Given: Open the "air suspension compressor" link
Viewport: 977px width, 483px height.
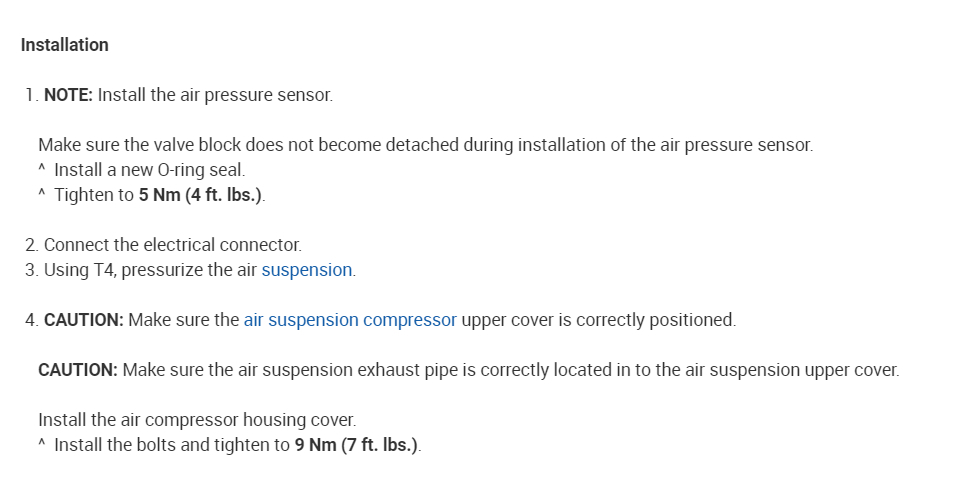Looking at the screenshot, I should pyautogui.click(x=350, y=320).
